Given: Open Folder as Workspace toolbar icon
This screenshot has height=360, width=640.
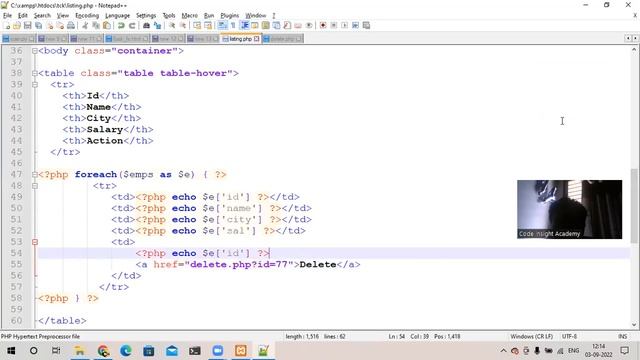Looking at the screenshot, I should [298, 25].
